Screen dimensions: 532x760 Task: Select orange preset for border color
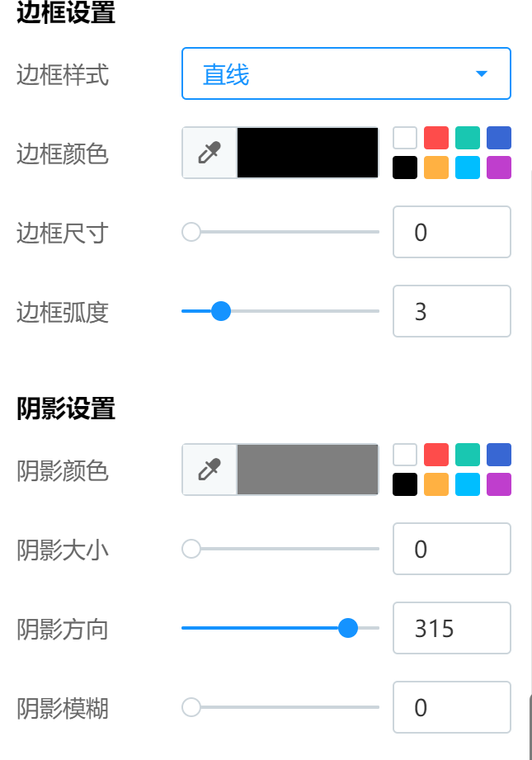[436, 168]
